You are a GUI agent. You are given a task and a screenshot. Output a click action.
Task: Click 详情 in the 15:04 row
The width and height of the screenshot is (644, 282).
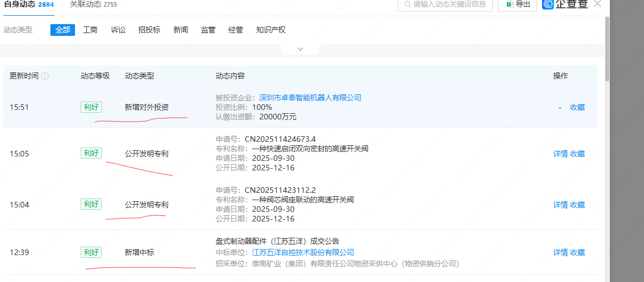[561, 205]
